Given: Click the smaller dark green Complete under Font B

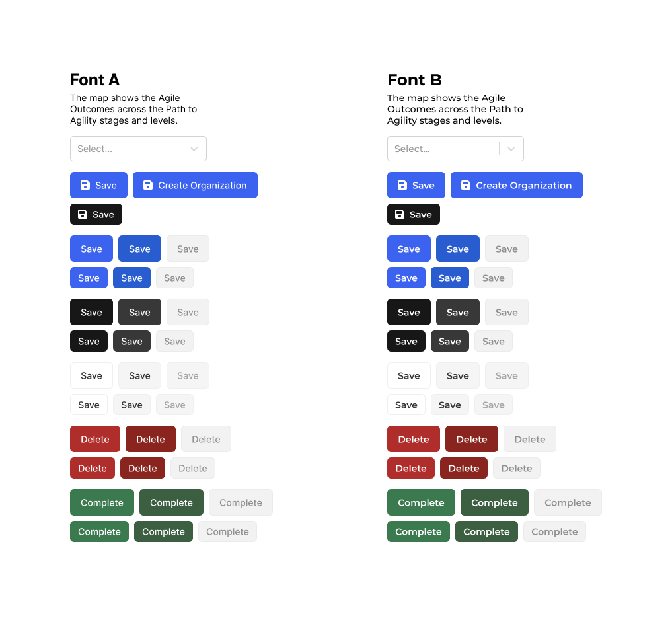Looking at the screenshot, I should click(x=486, y=532).
